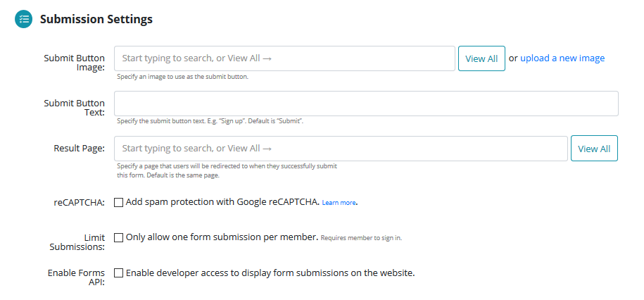Click the Submit Button Image field label
Image resolution: width=644 pixels, height=300 pixels.
point(75,63)
